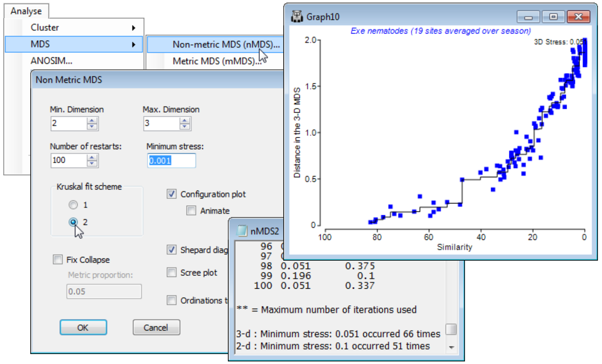The width and height of the screenshot is (602, 364).
Task: Enable the Scree plot checkbox
Action: point(171,272)
